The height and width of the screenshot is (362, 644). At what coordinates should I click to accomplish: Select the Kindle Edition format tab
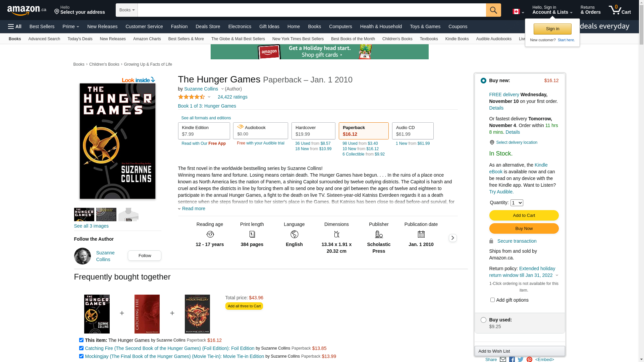tap(204, 131)
